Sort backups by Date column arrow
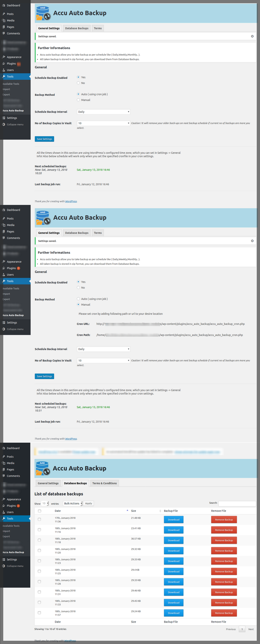260x644 pixels. point(127,511)
